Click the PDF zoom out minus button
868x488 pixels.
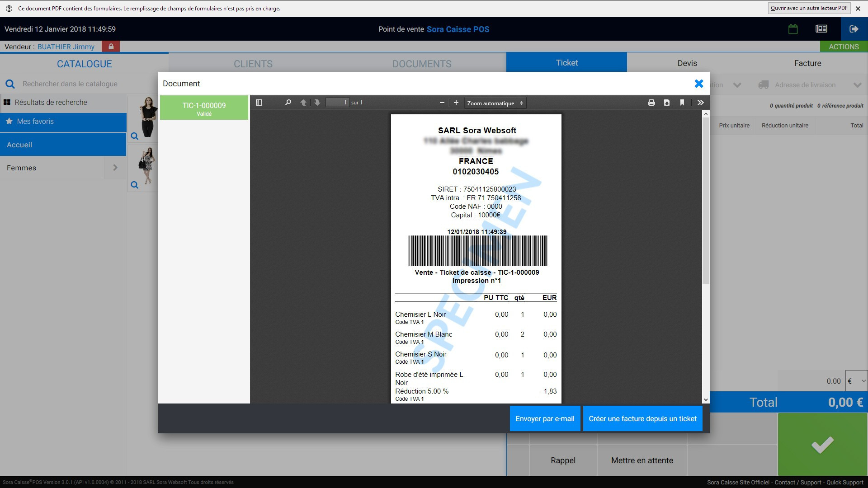click(442, 103)
